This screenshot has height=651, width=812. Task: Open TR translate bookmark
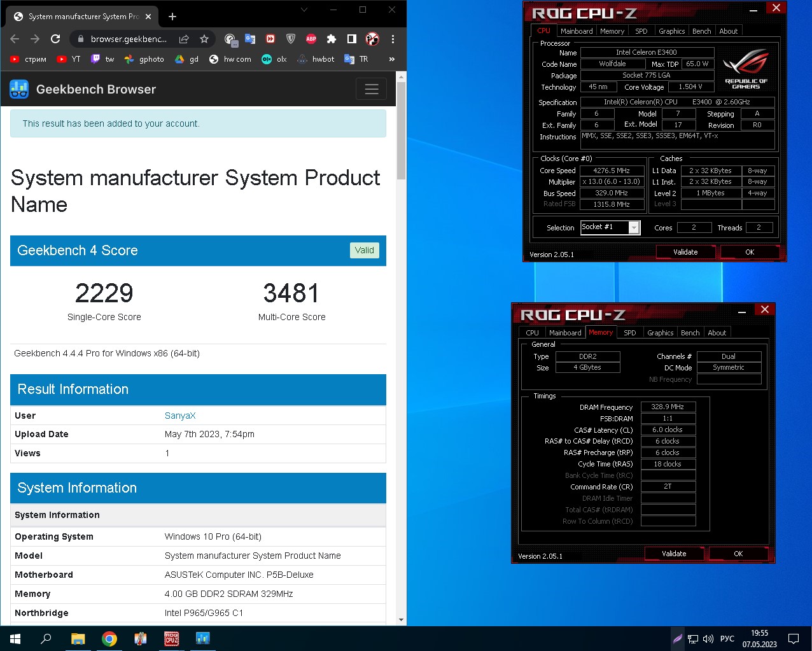(x=356, y=59)
